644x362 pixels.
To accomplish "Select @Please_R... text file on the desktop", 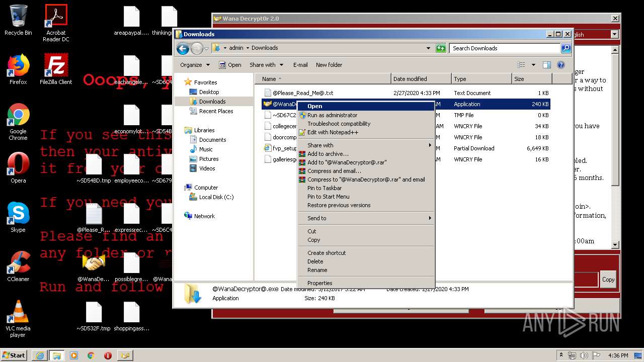I will click(94, 218).
